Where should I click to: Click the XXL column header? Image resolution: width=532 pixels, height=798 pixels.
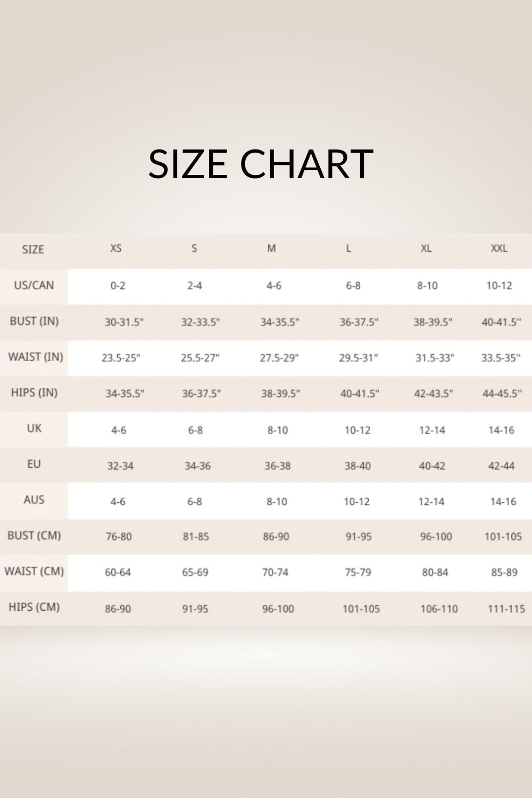[x=499, y=248]
